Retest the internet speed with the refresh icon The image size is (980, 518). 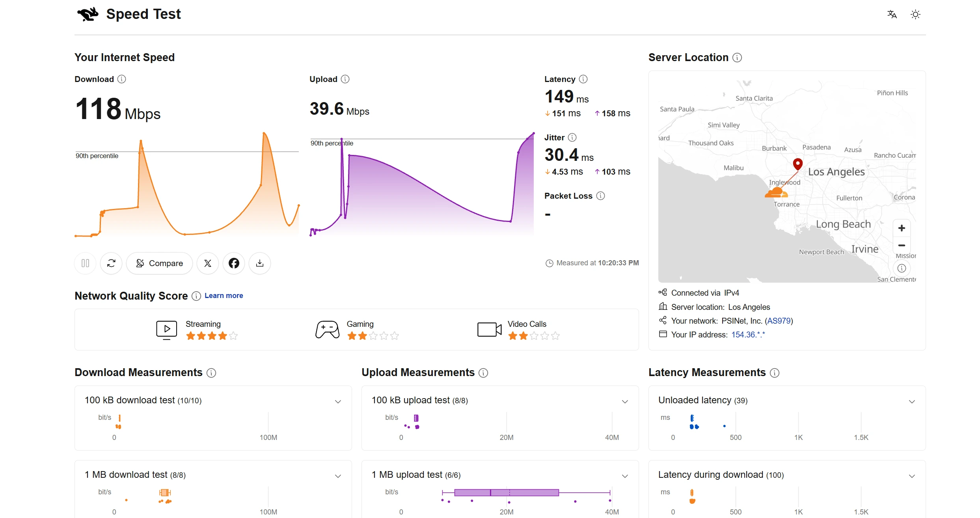point(111,263)
